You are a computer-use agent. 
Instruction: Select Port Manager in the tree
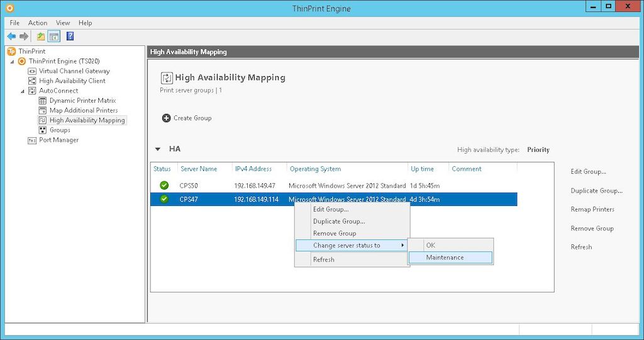point(58,140)
